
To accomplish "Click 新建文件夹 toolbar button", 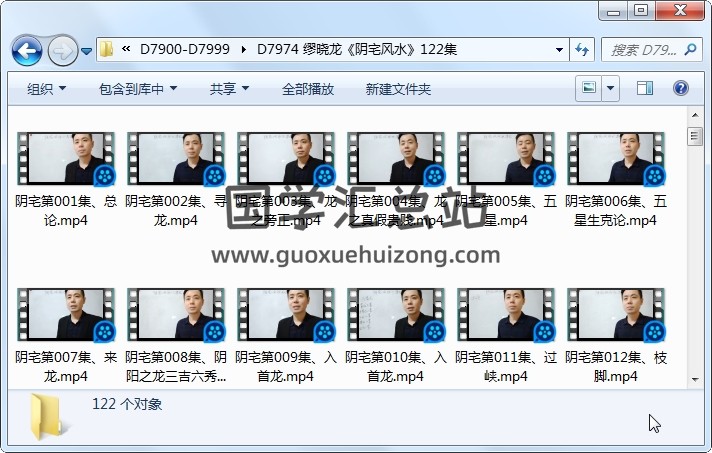I will (x=398, y=89).
